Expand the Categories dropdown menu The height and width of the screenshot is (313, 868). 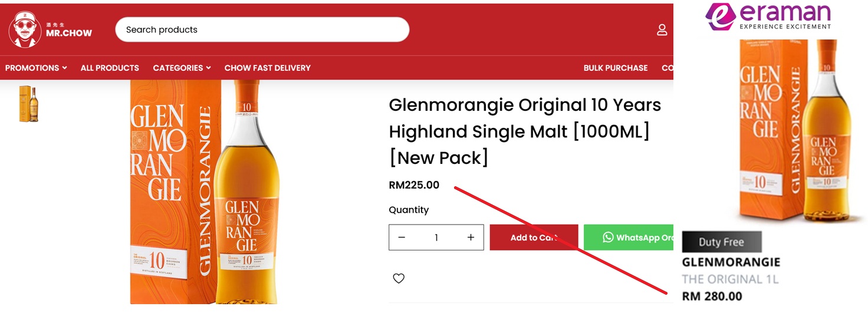[x=182, y=68]
